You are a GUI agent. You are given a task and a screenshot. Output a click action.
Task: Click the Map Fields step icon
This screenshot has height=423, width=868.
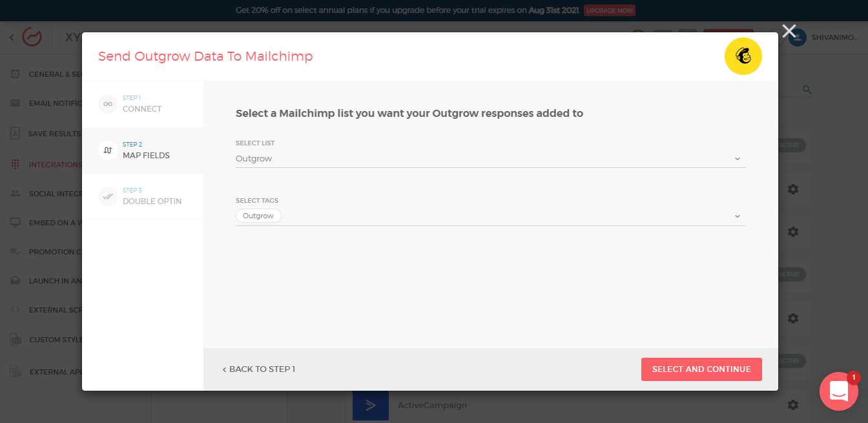[x=108, y=150]
